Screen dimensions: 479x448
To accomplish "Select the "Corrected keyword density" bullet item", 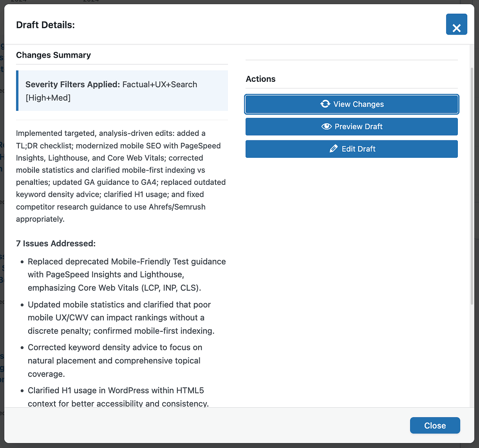I will pos(115,360).
